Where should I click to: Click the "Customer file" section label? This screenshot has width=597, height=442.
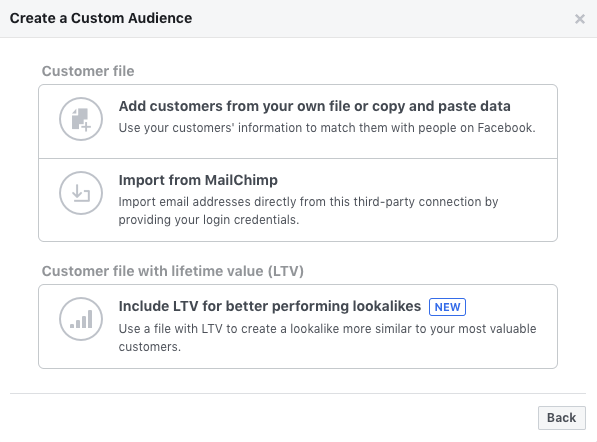(88, 71)
